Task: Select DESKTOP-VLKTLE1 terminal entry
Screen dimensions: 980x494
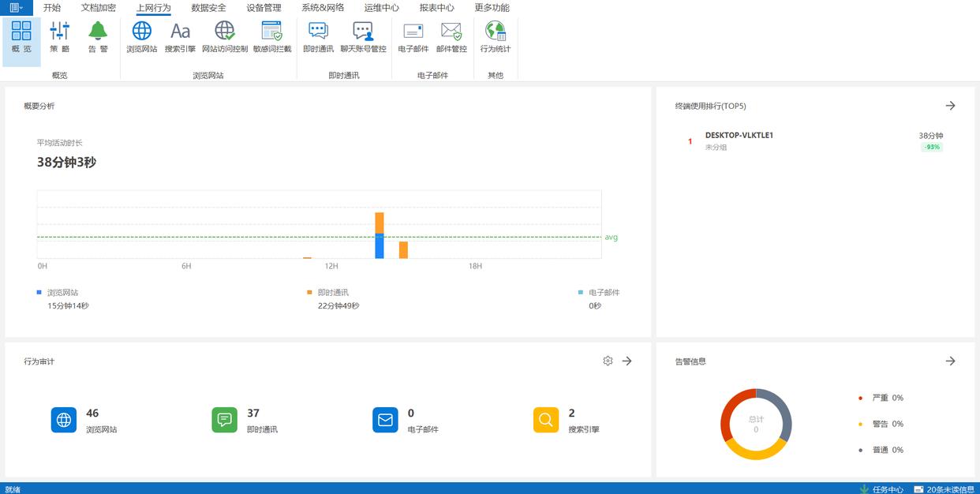Action: pos(739,136)
